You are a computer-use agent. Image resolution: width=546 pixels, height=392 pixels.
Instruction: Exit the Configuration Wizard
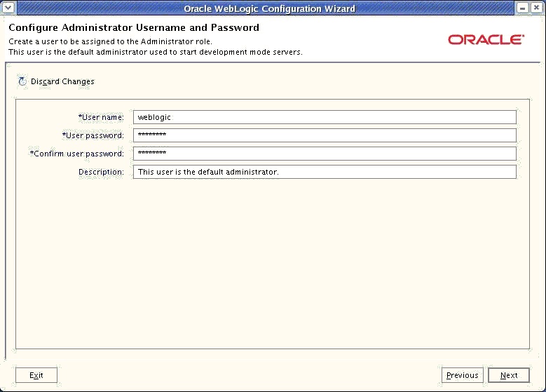tap(36, 375)
